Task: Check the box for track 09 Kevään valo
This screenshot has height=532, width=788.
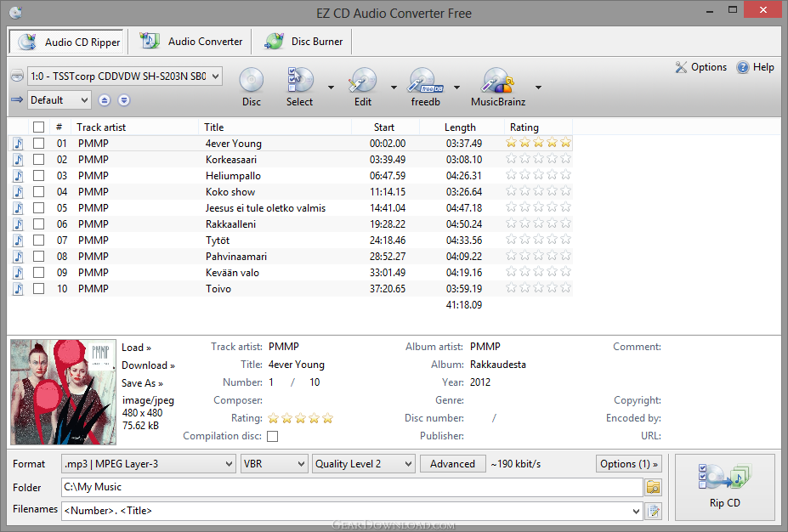Action: (39, 272)
